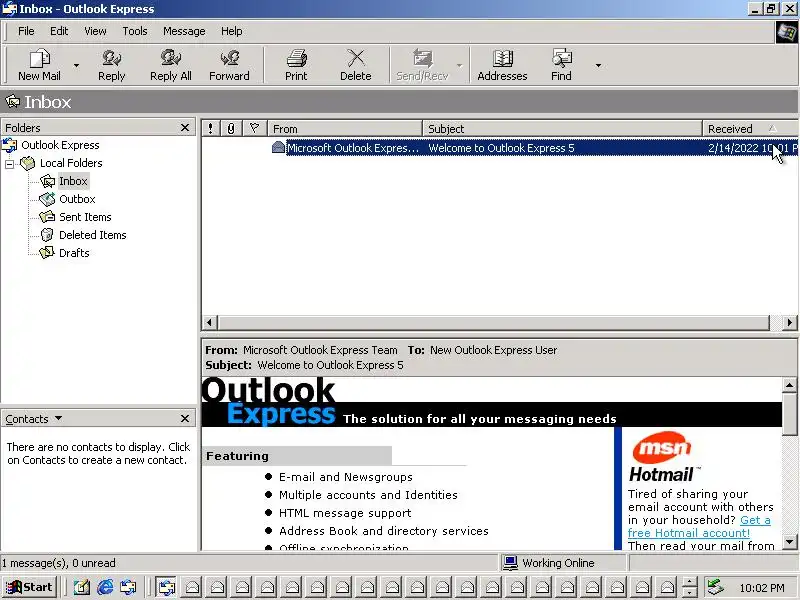Sort messages by Subject column
The image size is (800, 600).
click(x=562, y=129)
